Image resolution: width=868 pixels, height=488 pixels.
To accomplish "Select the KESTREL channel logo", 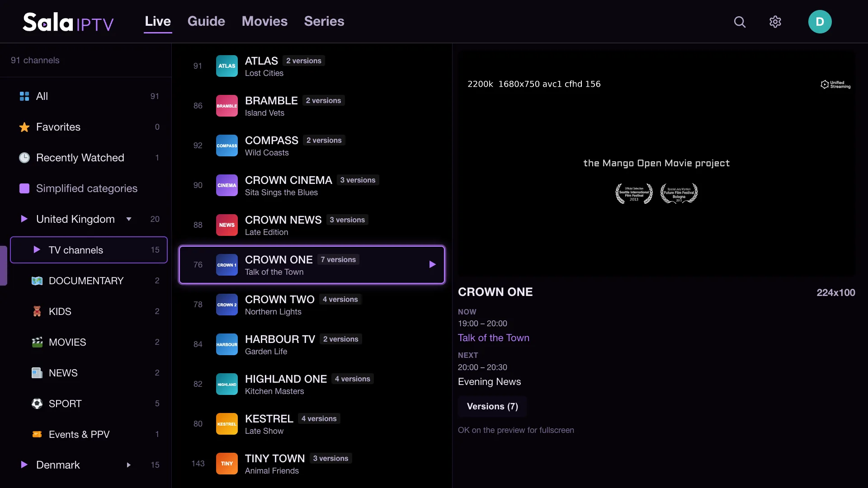I will pos(227,424).
